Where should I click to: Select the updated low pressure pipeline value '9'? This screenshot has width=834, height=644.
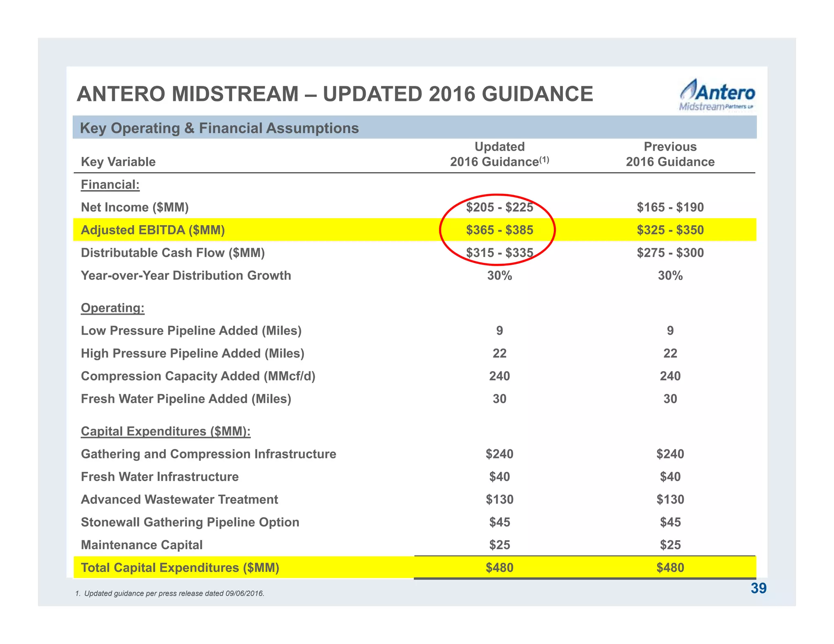click(500, 331)
